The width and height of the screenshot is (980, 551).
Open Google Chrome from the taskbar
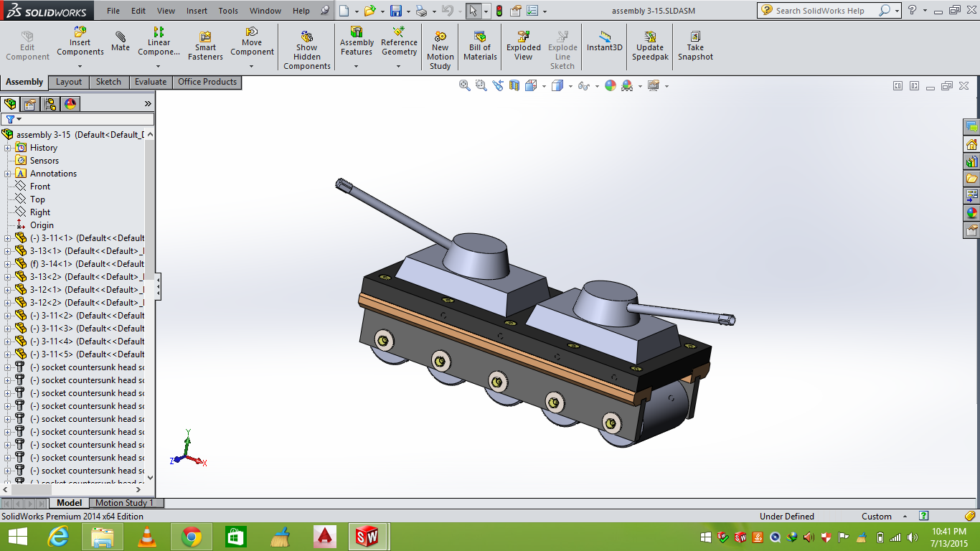tap(191, 537)
